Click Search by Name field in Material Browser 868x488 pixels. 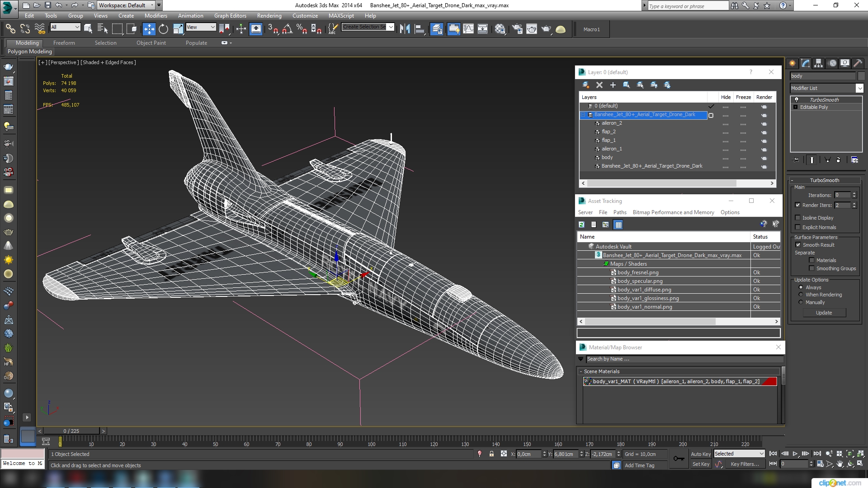(684, 359)
